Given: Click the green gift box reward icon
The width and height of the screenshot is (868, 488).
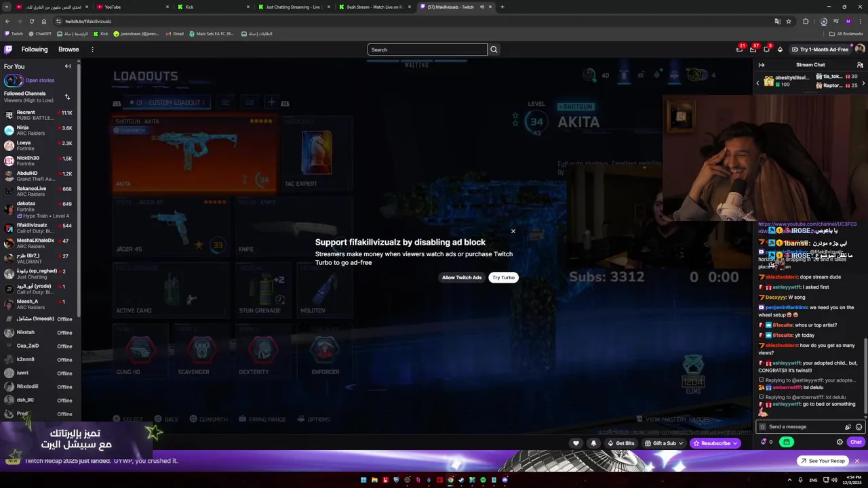Looking at the screenshot, I should tap(786, 442).
